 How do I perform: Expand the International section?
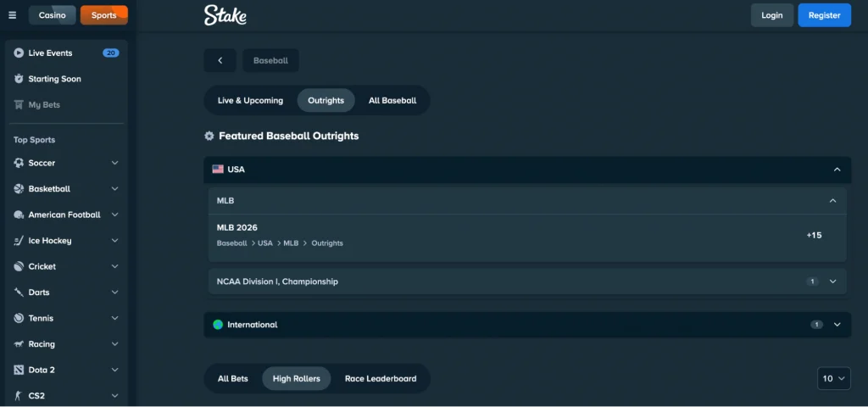point(837,325)
